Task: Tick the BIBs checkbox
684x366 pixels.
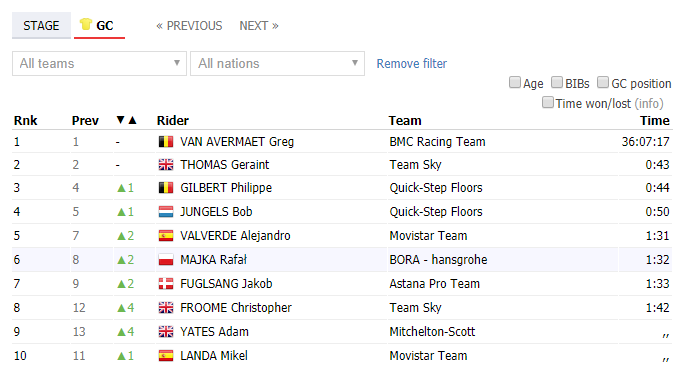Action: click(x=557, y=82)
